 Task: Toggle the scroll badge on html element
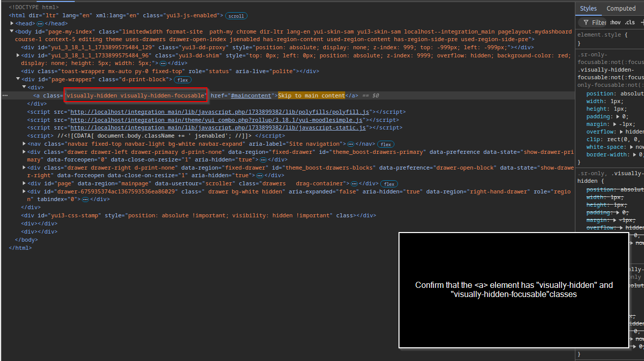(x=236, y=16)
